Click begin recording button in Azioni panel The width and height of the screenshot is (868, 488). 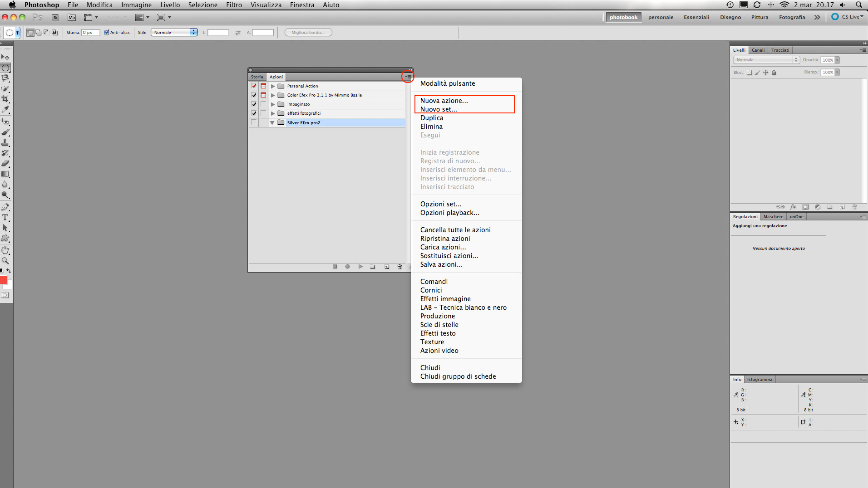347,267
